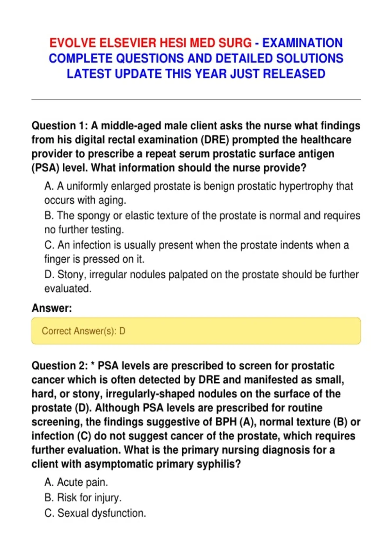
Task: Select the Question 2 prompt text
Action: (196, 415)
